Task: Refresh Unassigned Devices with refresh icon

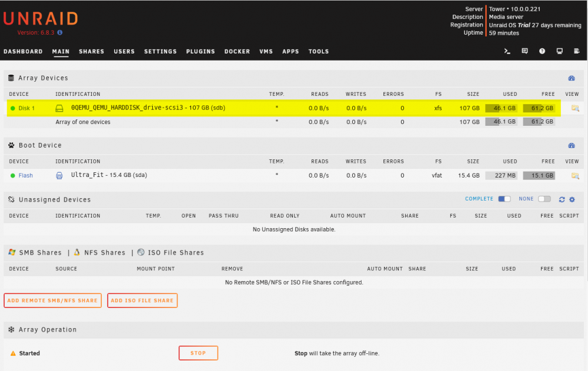Action: point(562,199)
